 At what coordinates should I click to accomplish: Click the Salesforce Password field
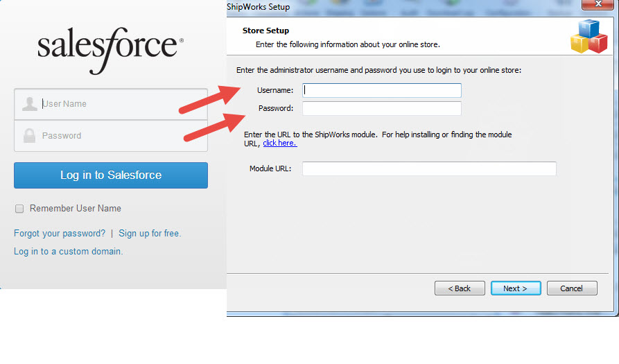[x=111, y=136]
